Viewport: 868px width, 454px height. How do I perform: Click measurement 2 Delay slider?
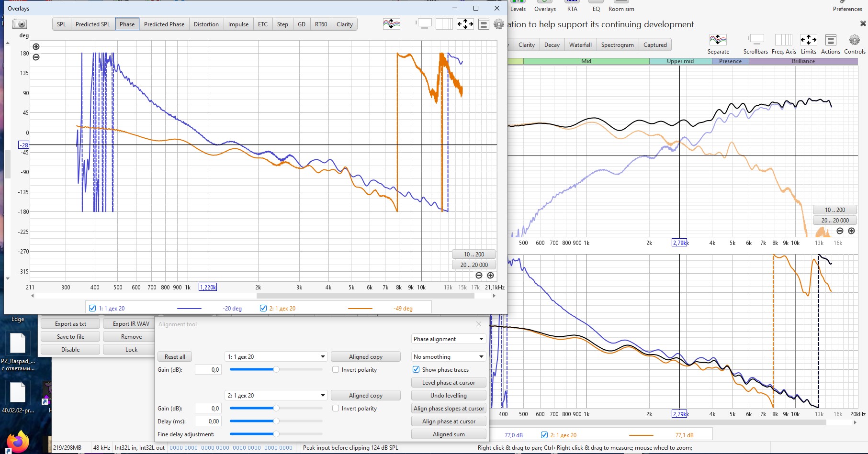click(276, 421)
